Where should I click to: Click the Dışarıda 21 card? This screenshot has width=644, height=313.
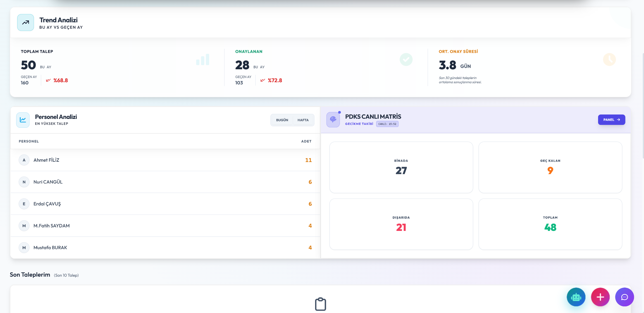click(x=401, y=224)
